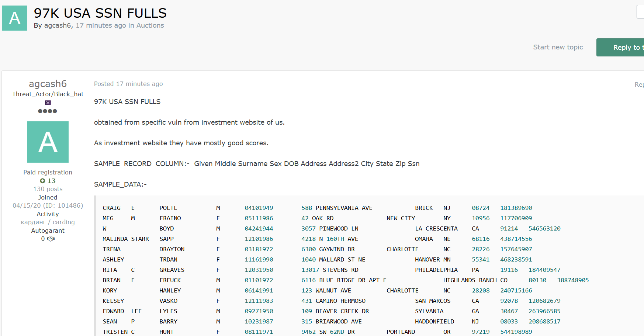Click the small rank flag icon under group title
This screenshot has width=644, height=336.
pos(48,103)
